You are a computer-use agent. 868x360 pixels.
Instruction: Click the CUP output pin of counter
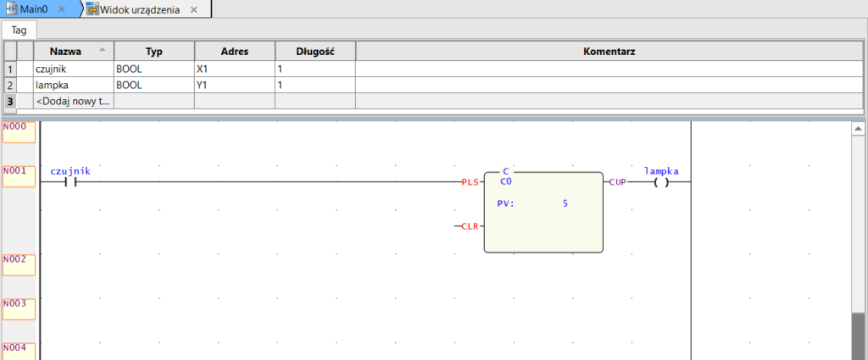(x=617, y=182)
